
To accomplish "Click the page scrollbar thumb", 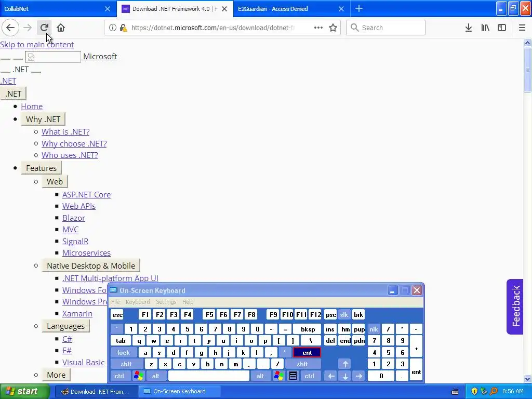I will [527, 70].
